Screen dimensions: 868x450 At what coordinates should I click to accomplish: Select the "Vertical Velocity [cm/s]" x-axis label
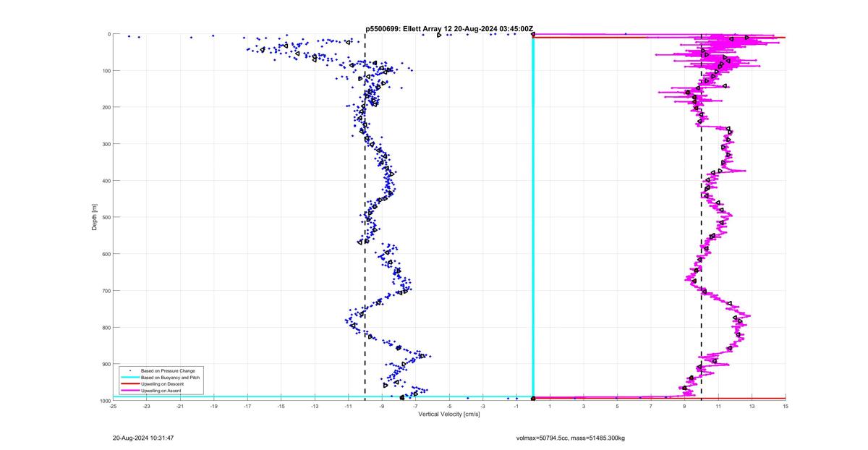tap(449, 414)
